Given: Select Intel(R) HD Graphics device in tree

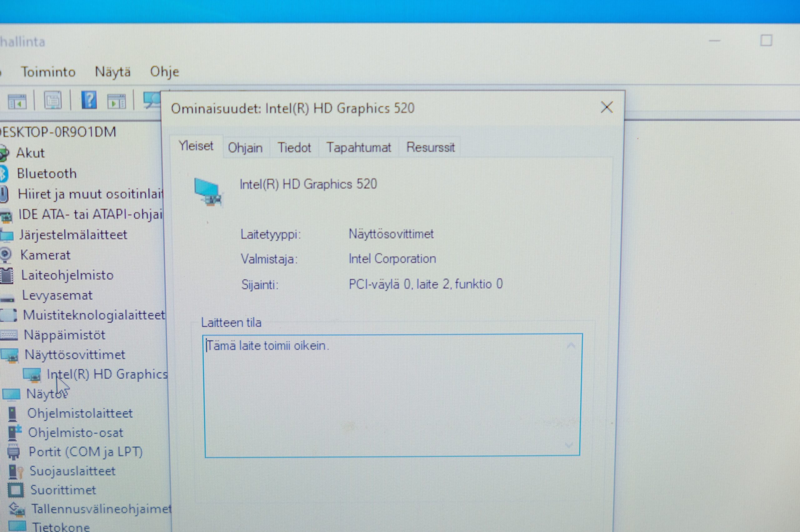Looking at the screenshot, I should [107, 374].
